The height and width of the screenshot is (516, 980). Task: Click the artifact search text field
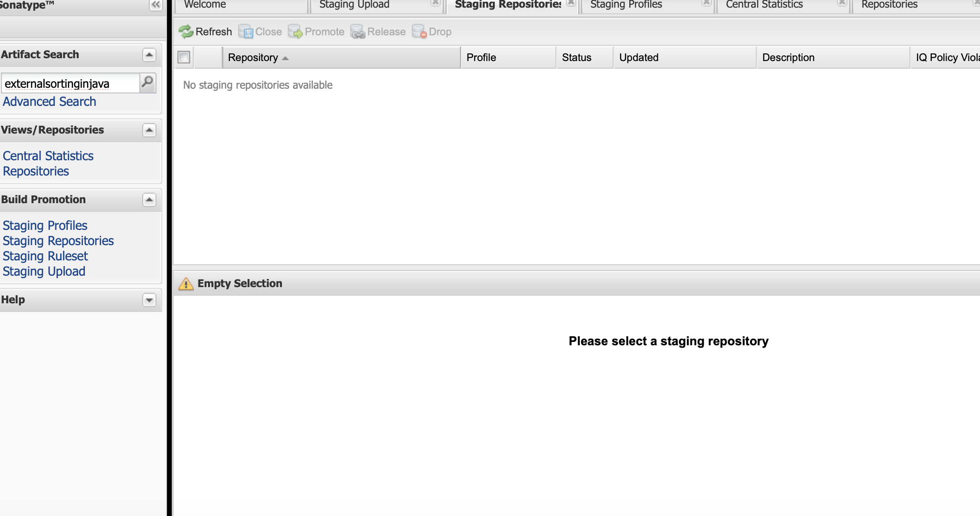point(71,83)
